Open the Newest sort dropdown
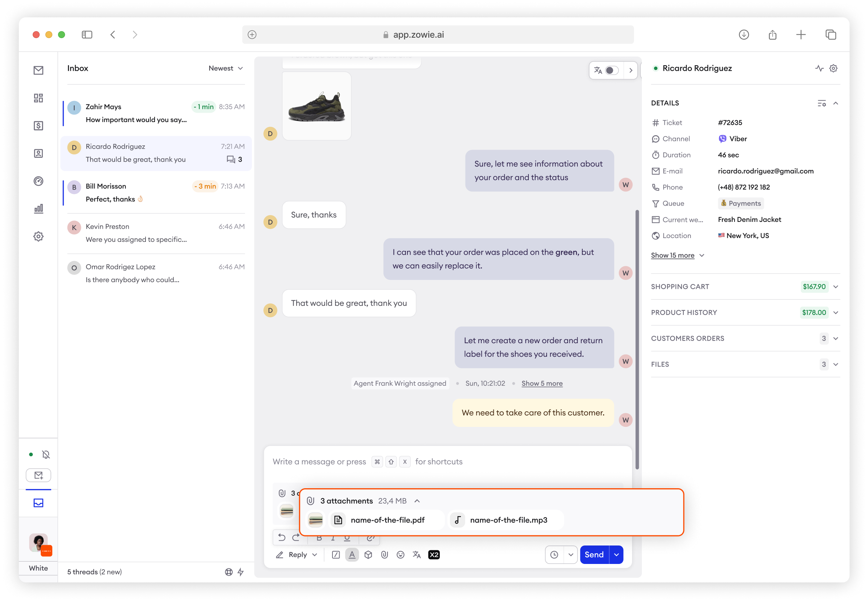 coord(225,68)
